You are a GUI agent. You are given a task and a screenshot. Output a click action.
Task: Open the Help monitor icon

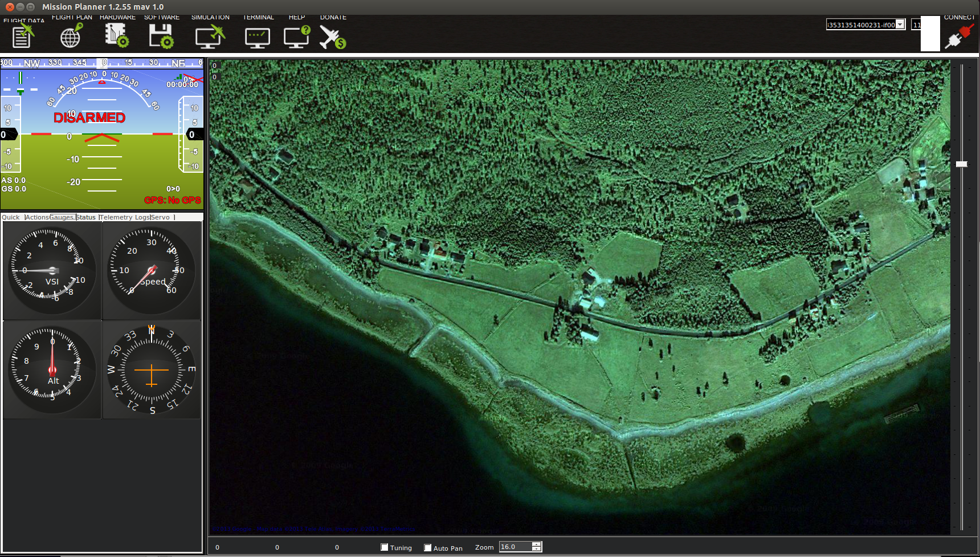pos(297,36)
